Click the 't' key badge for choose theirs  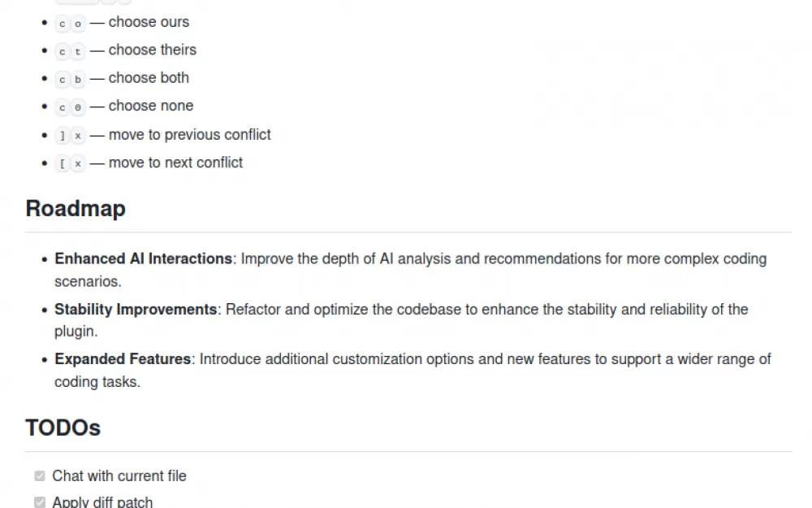point(78,51)
